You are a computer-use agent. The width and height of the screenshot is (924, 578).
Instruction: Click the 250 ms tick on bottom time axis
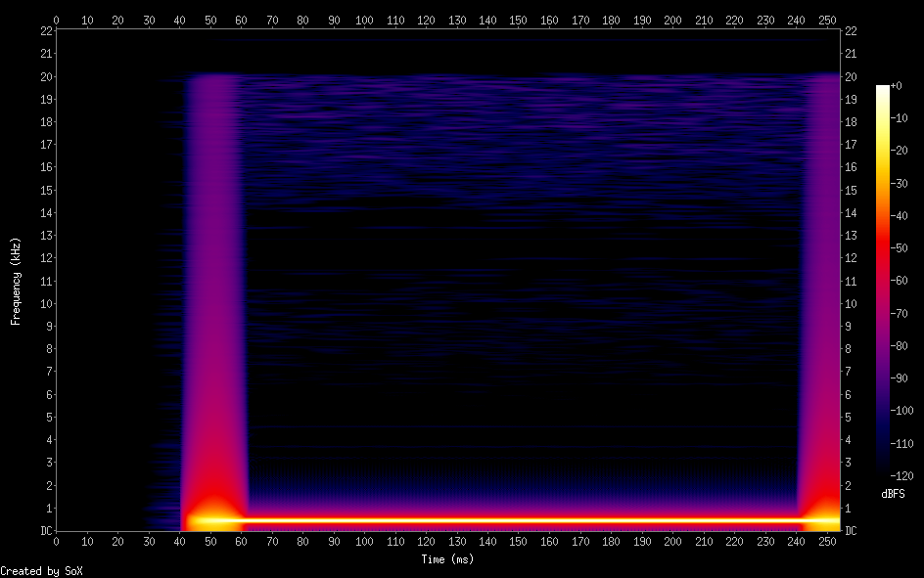(825, 541)
